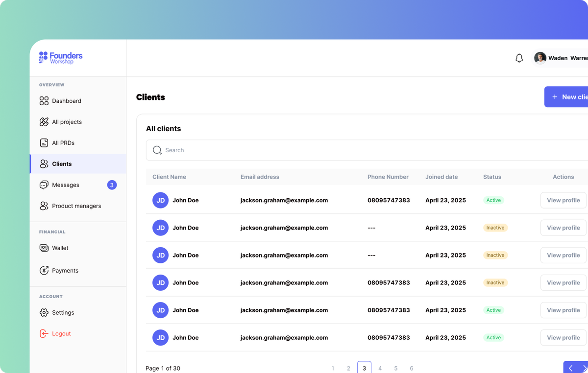Viewport: 588px width, 373px height.
Task: Open the notification bell
Action: coord(519,58)
